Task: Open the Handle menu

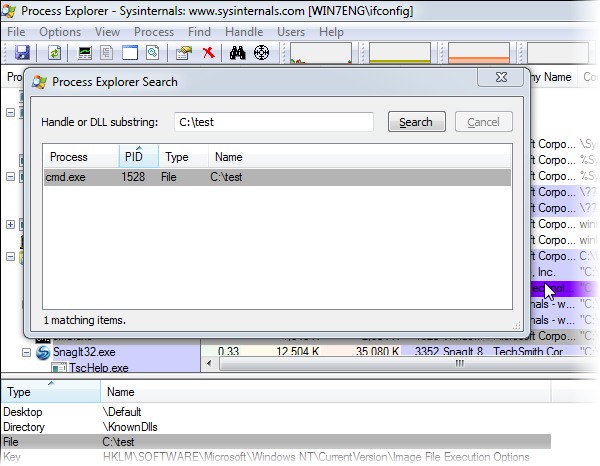Action: [244, 32]
